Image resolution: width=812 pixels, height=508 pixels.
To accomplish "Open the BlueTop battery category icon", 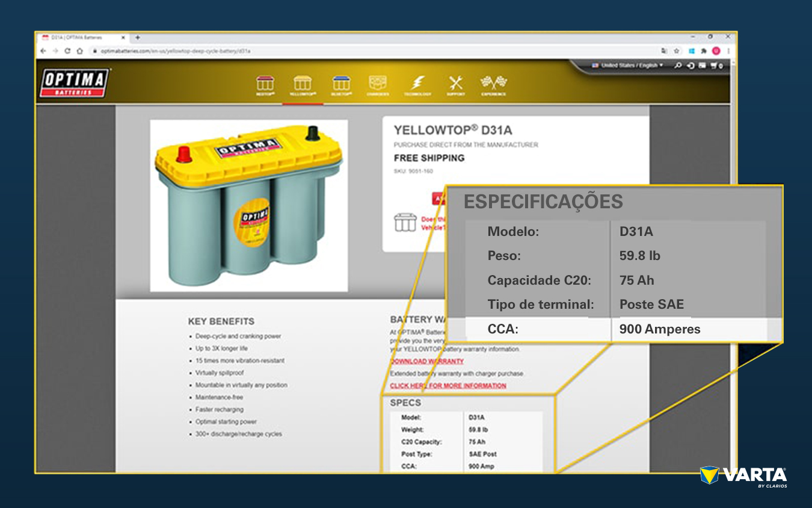I will (x=341, y=85).
